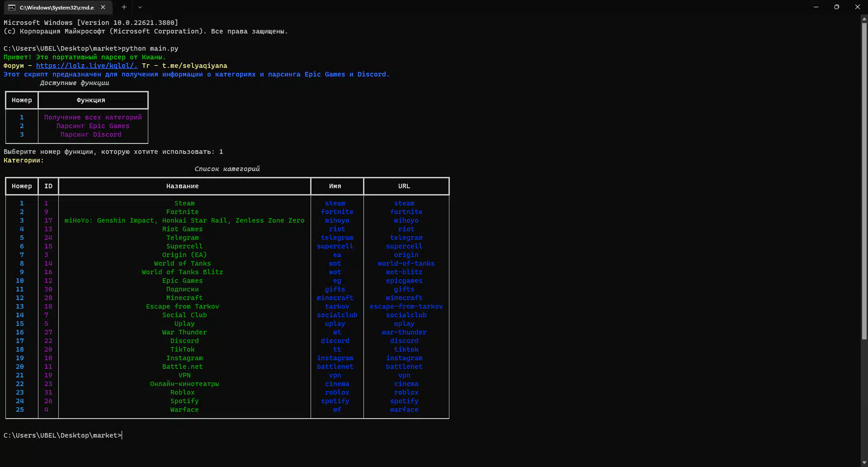Open the new tab profile dropdown

coord(140,7)
